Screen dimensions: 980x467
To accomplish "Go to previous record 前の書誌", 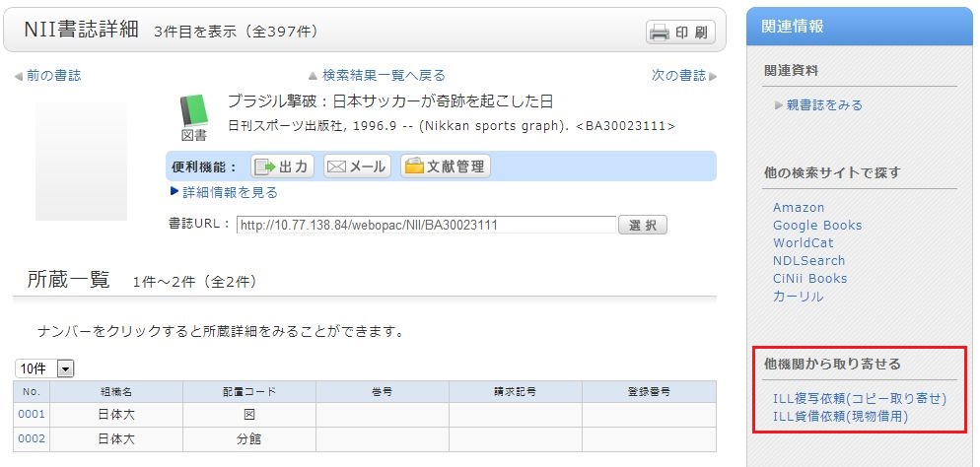I will tap(48, 75).
